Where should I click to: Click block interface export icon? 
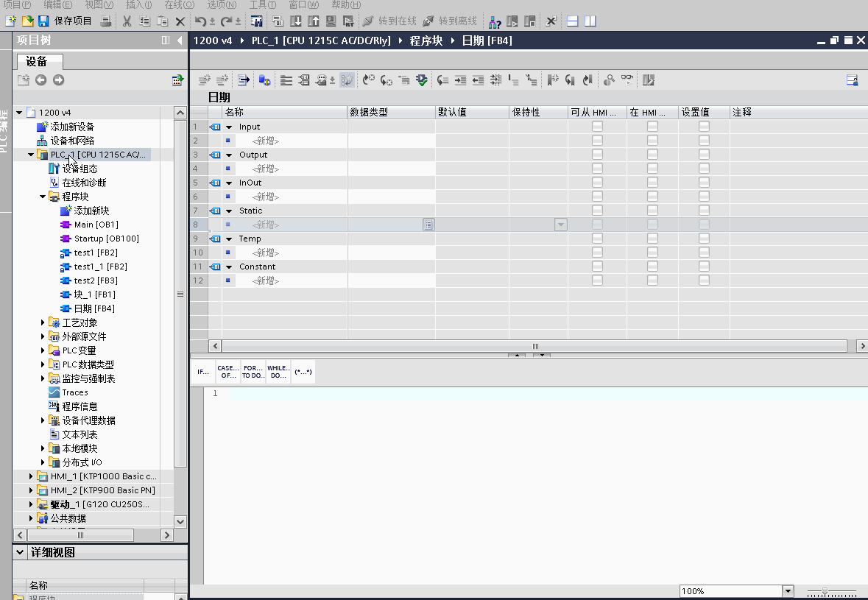pyautogui.click(x=243, y=80)
